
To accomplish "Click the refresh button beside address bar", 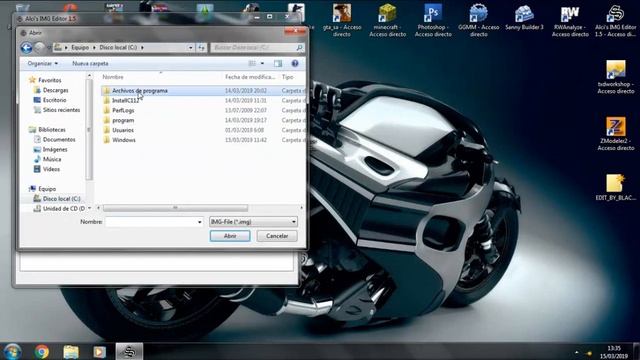I will click(202, 48).
